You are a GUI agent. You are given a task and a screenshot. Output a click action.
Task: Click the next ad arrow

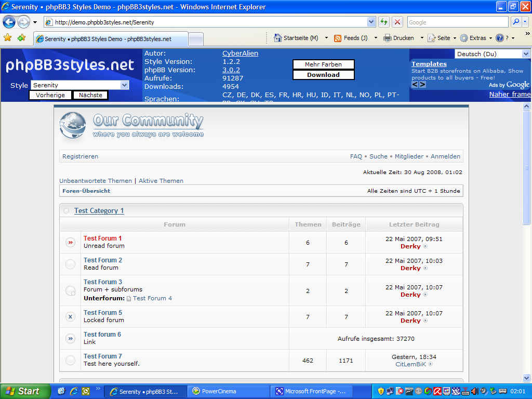pyautogui.click(x=423, y=85)
